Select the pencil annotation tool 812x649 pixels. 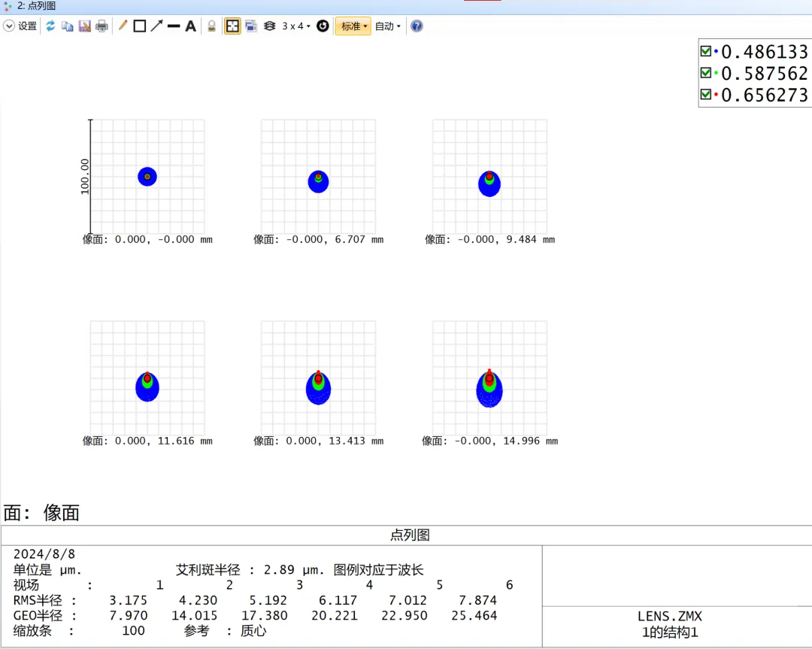[123, 26]
